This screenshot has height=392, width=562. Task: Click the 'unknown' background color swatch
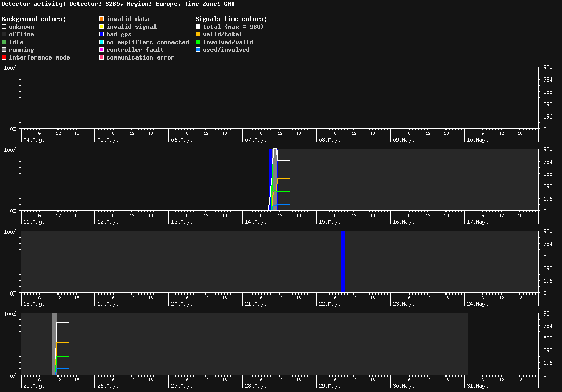4,27
